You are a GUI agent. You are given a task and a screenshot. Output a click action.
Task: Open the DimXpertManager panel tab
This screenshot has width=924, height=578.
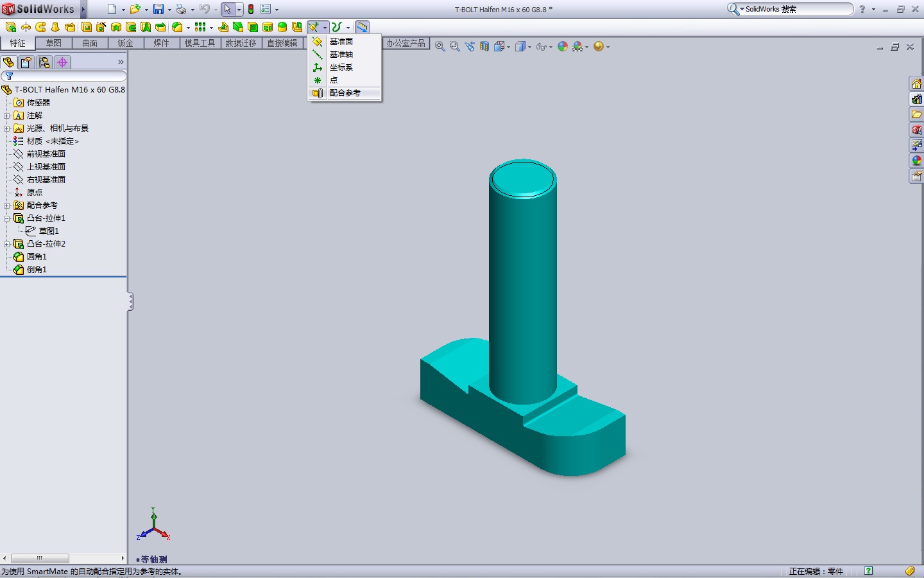[x=62, y=62]
